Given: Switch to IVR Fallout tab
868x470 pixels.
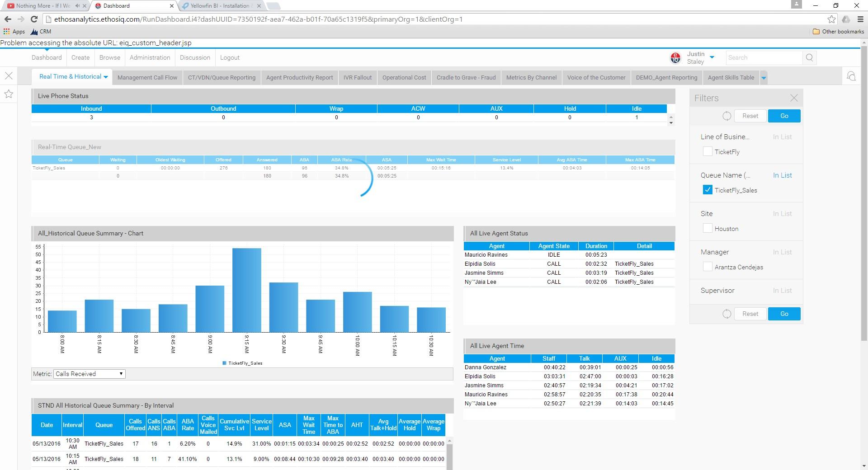Looking at the screenshot, I should [x=358, y=78].
